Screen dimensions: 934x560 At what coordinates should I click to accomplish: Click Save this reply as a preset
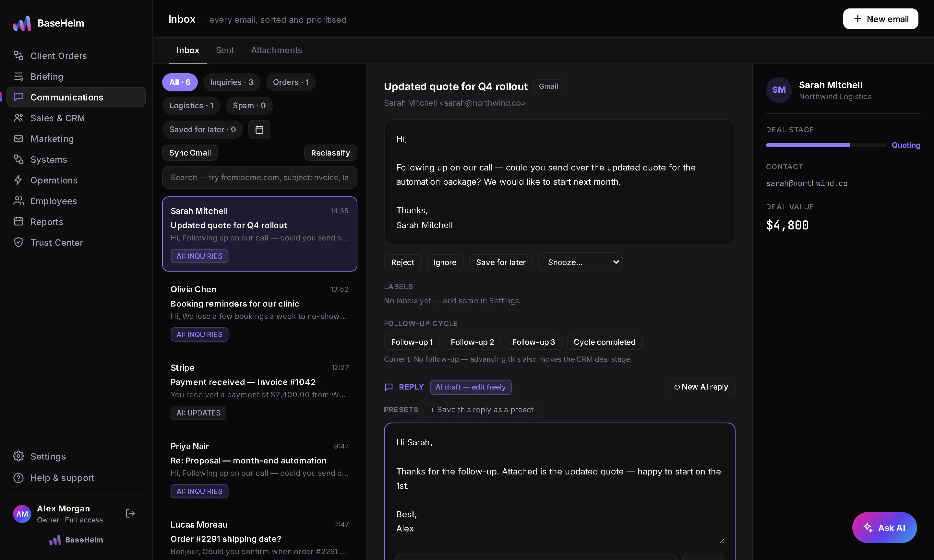coord(482,409)
